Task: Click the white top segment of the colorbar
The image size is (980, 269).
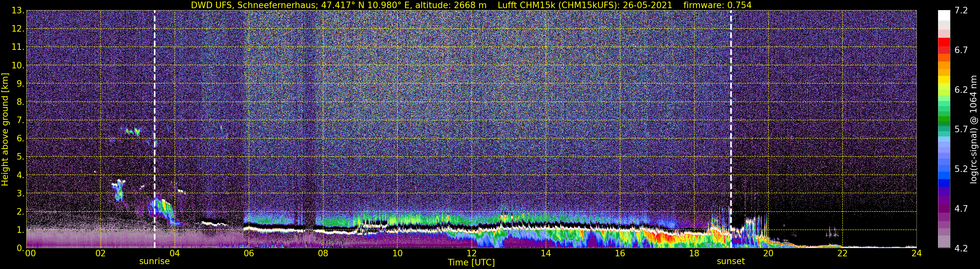Action: pyautogui.click(x=944, y=15)
